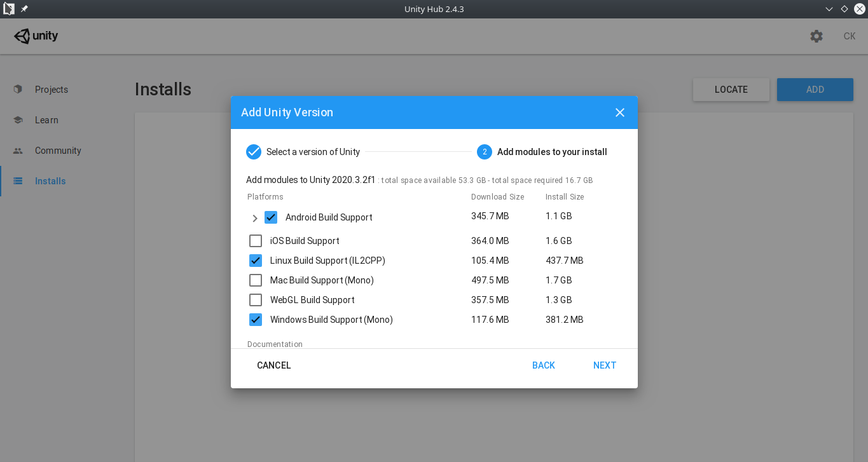Click 'Windows Build Support (Mono)' text
Screen dimensions: 868x462
point(331,320)
